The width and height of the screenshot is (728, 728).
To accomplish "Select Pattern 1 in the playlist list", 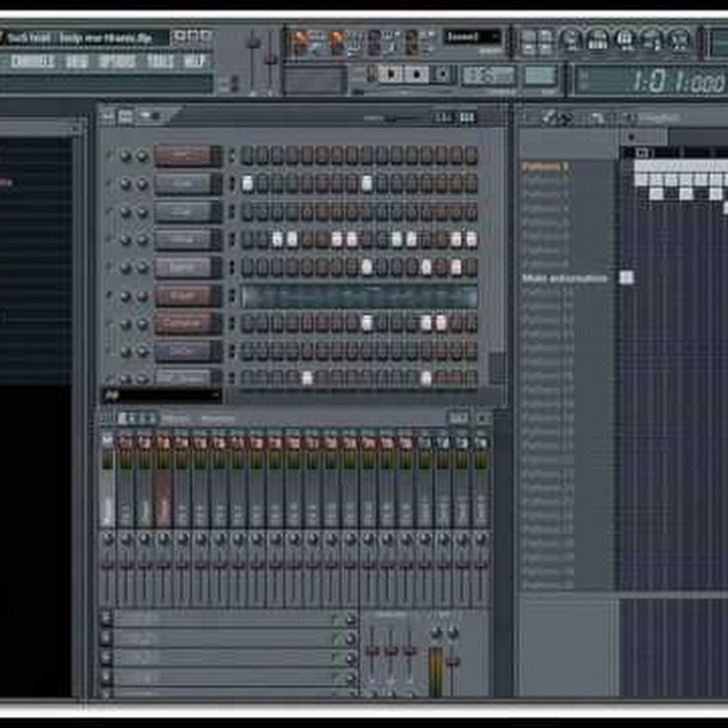I will point(545,167).
